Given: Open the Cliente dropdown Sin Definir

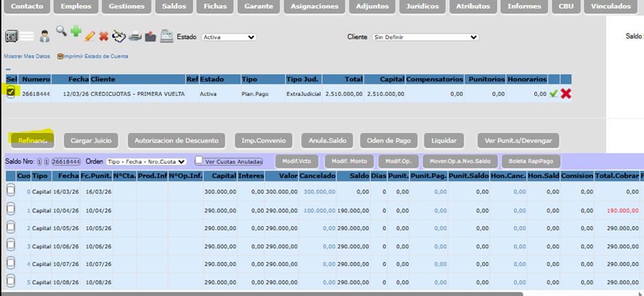Looking at the screenshot, I should [x=425, y=37].
